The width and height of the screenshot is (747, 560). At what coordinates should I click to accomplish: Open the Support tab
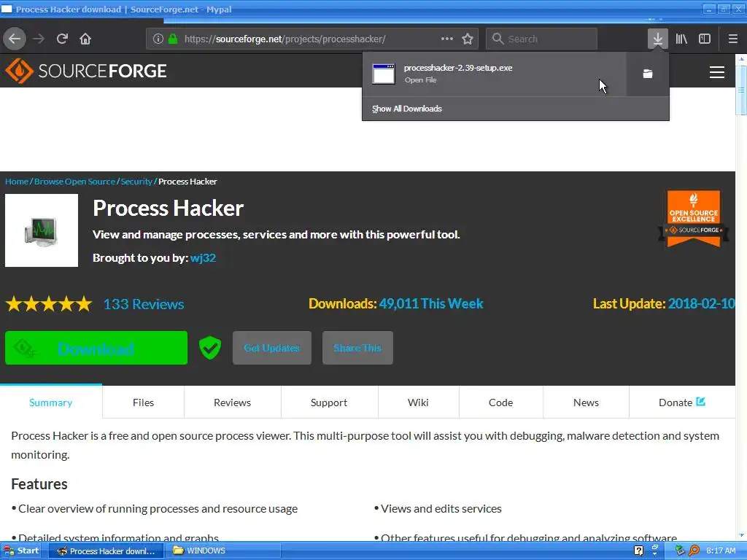pyautogui.click(x=329, y=402)
